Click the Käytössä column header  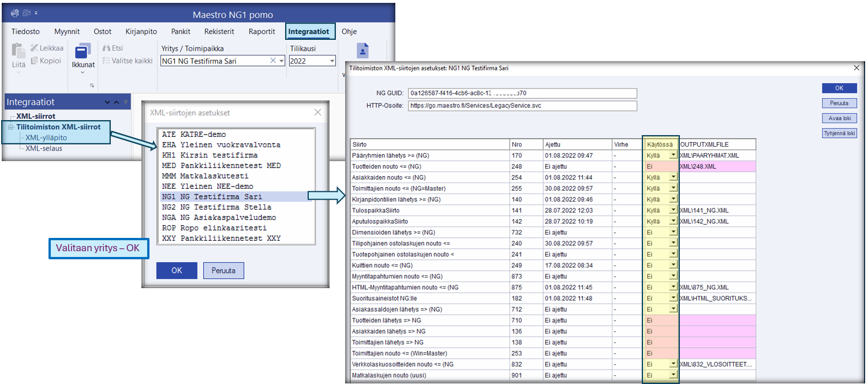pyautogui.click(x=661, y=144)
